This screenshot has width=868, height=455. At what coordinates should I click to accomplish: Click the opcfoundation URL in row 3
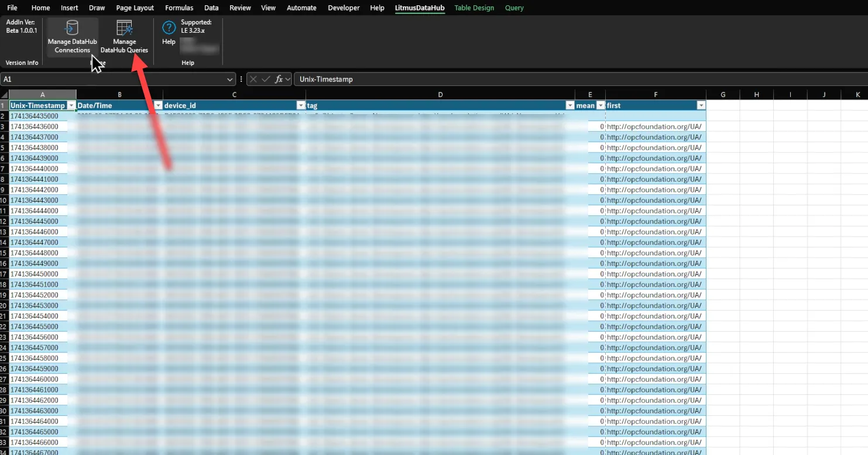point(654,126)
